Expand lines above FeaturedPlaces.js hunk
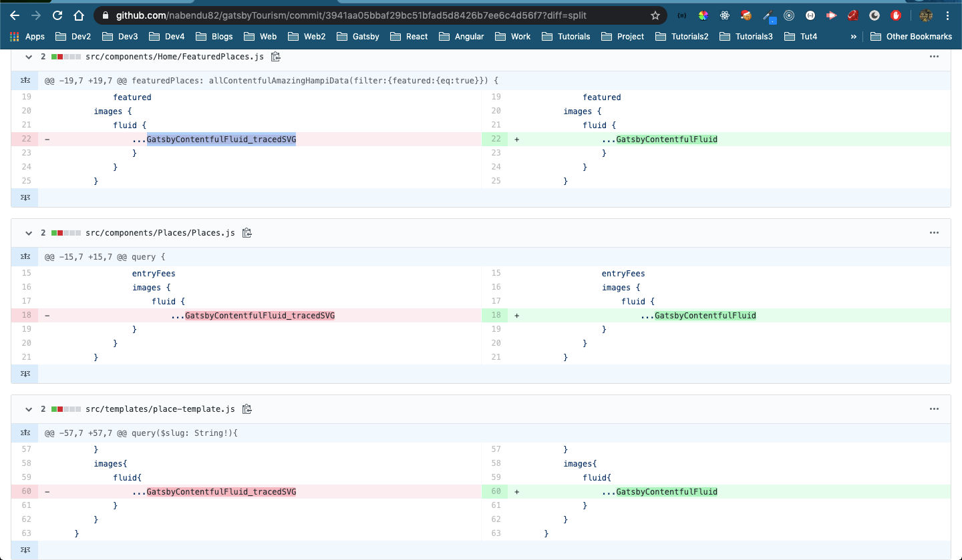 pos(25,81)
